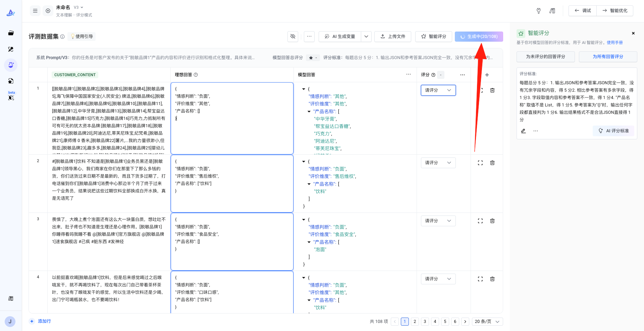
Task: Expand row 2 to fullscreen view
Action: 480,163
